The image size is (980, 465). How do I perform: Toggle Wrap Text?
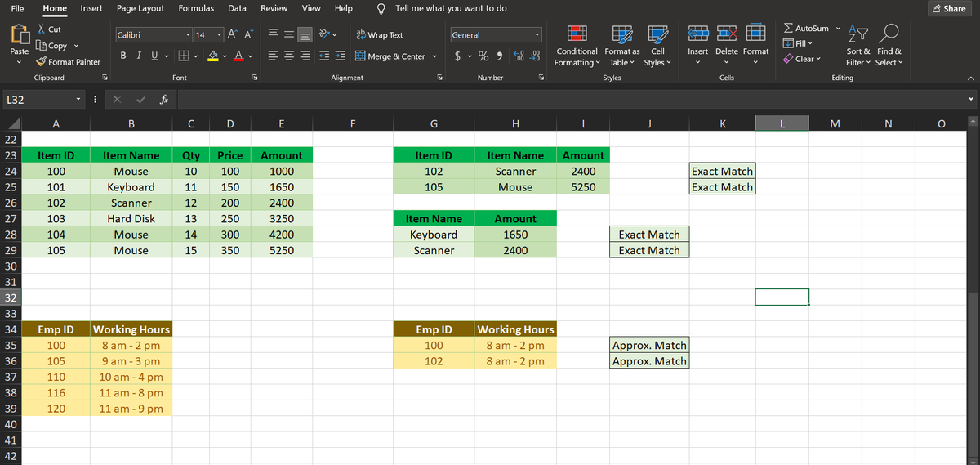pos(380,35)
